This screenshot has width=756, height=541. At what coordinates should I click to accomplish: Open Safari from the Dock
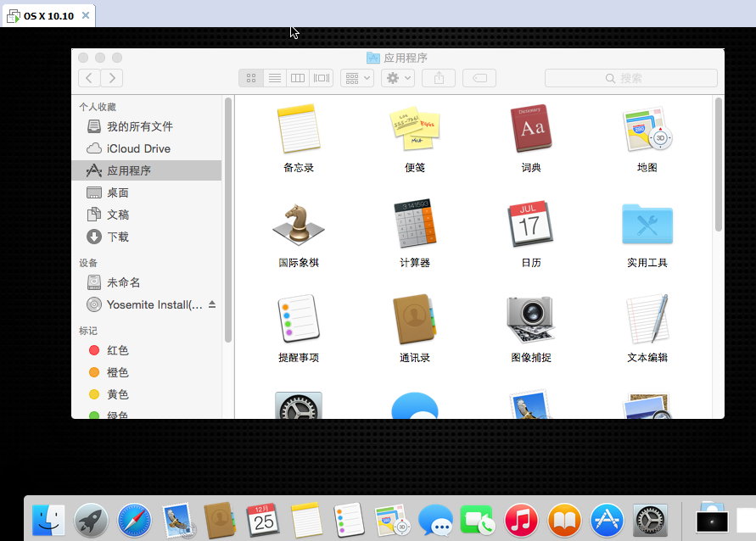(x=135, y=521)
